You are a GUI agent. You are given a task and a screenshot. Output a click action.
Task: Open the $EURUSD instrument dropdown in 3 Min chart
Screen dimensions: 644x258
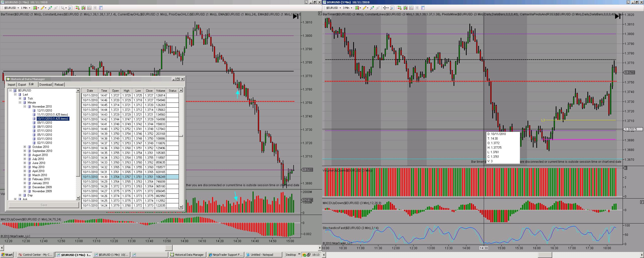click(334, 8)
